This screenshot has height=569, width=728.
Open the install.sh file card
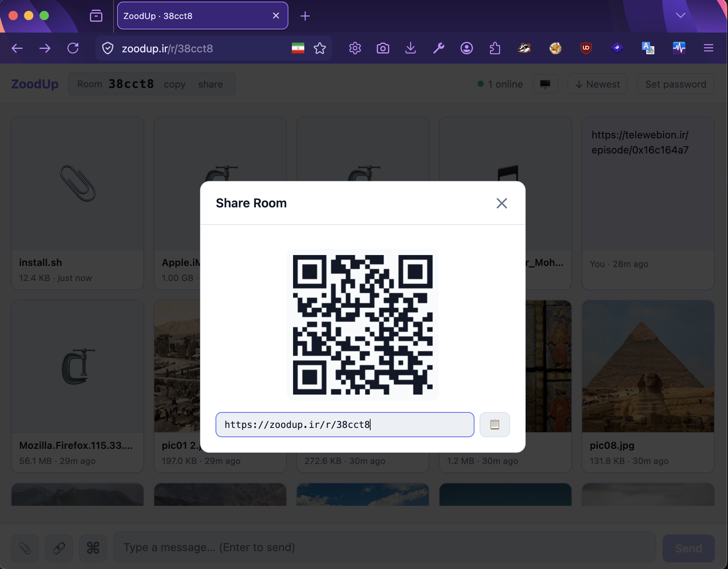78,203
